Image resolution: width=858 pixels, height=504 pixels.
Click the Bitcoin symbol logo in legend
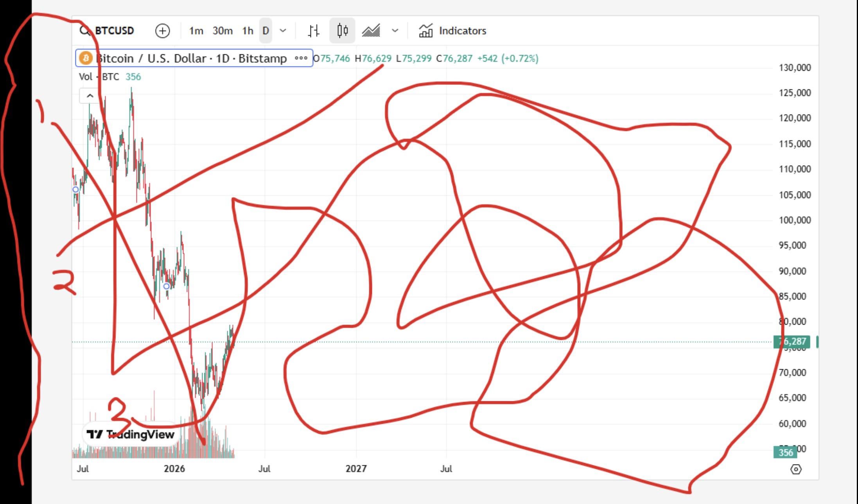(x=85, y=58)
